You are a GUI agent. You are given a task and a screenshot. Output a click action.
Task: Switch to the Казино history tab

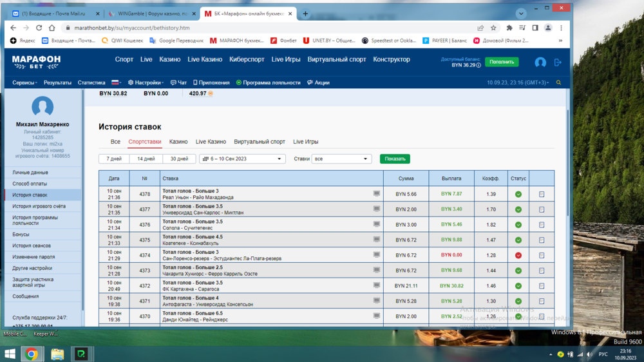click(x=178, y=142)
